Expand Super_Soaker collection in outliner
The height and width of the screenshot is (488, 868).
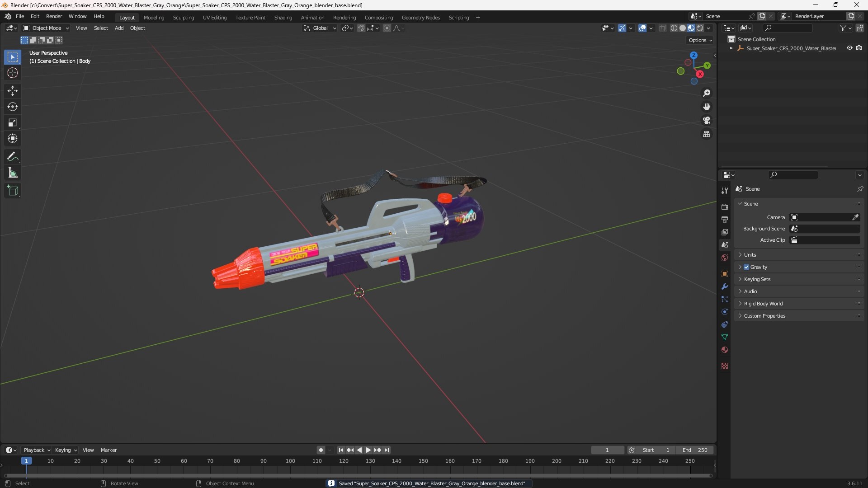(731, 48)
